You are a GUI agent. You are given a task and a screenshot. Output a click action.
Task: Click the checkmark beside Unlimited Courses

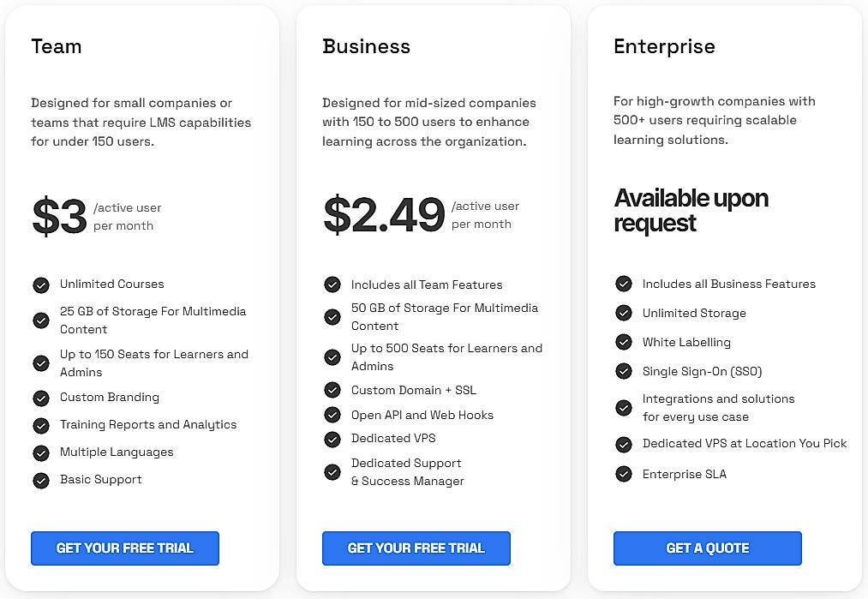tap(41, 284)
